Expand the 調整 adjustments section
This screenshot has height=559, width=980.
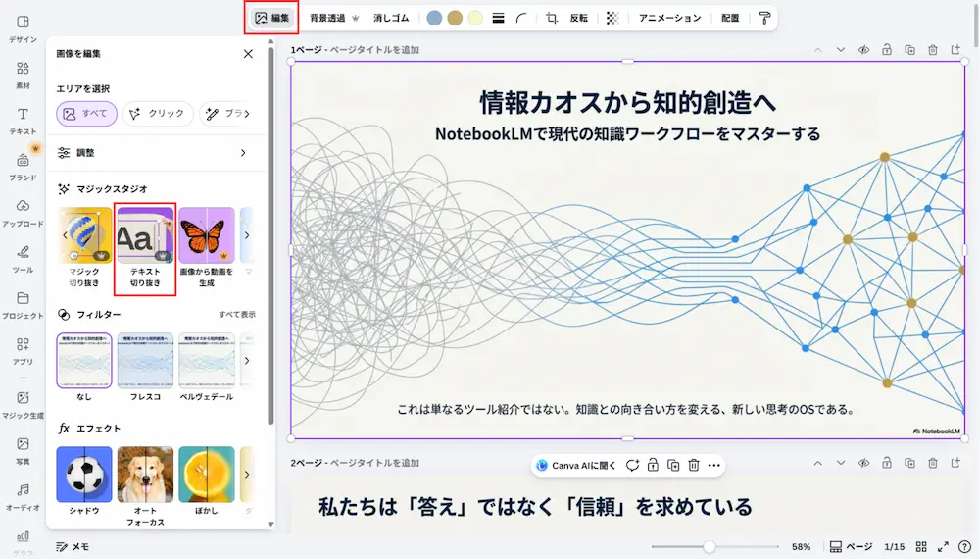(x=153, y=153)
